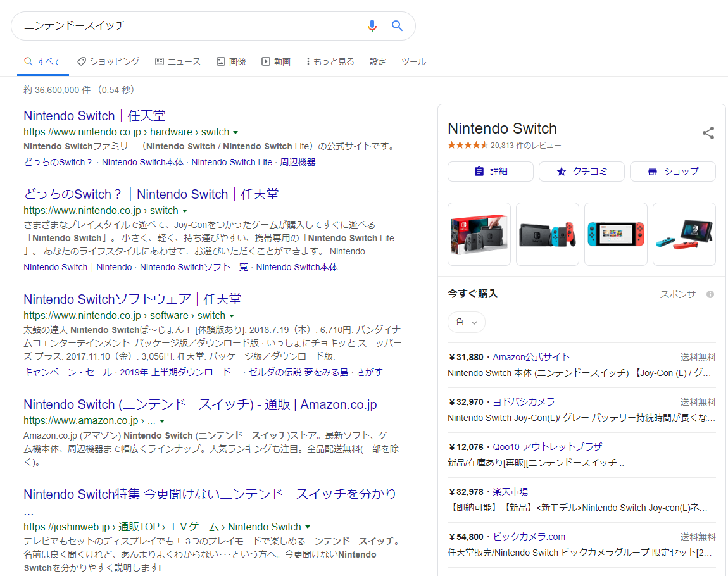Expand the dropdown arrow next to nintendo.co.jp hardware URL
Viewport: 728px width, 576px height.
pyautogui.click(x=235, y=132)
